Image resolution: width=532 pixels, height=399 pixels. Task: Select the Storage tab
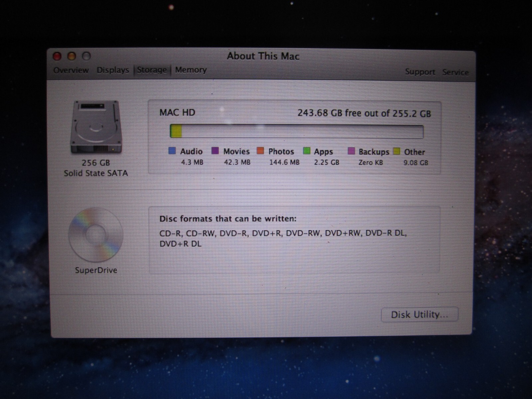point(152,70)
